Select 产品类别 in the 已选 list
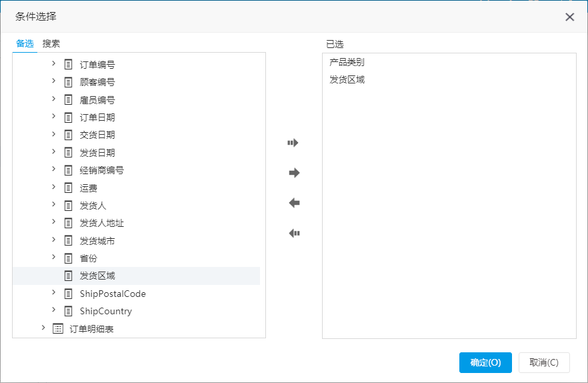The width and height of the screenshot is (588, 383). point(347,62)
